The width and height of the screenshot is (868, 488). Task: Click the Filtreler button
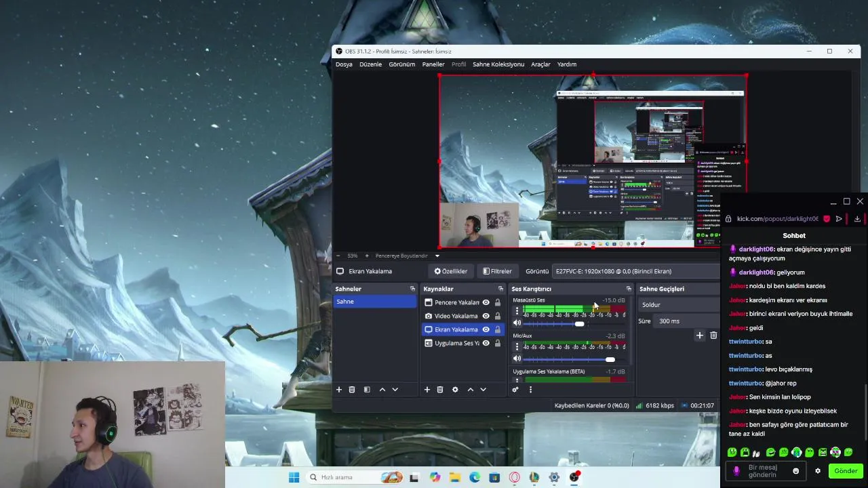click(x=498, y=271)
